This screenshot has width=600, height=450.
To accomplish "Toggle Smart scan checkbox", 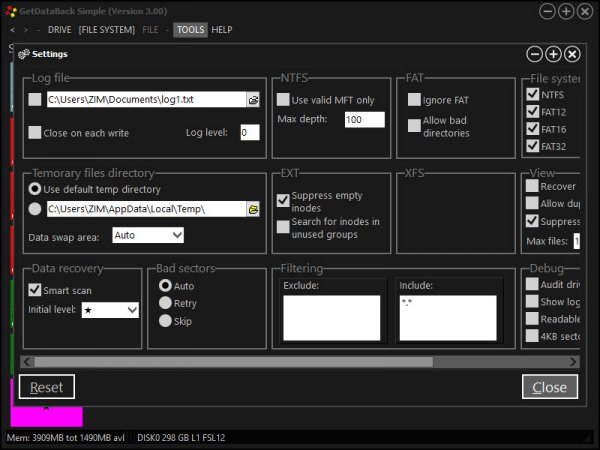I will point(35,290).
